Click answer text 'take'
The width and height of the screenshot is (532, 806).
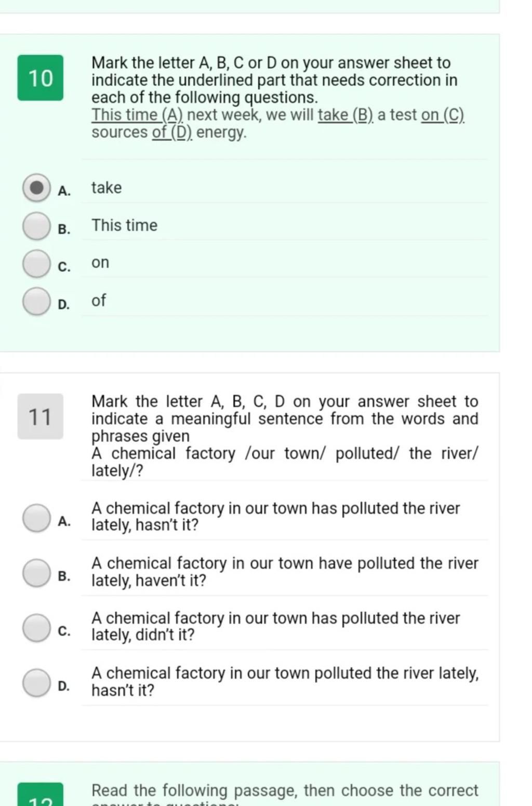(x=107, y=188)
